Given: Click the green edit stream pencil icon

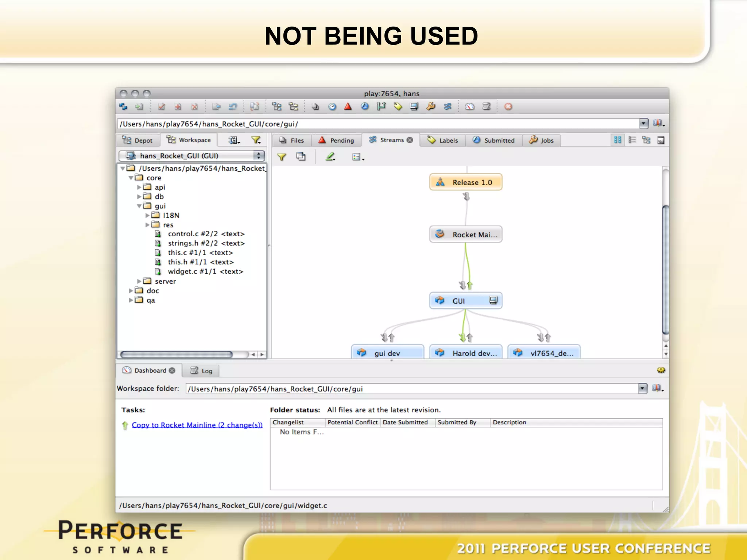Looking at the screenshot, I should [x=330, y=157].
